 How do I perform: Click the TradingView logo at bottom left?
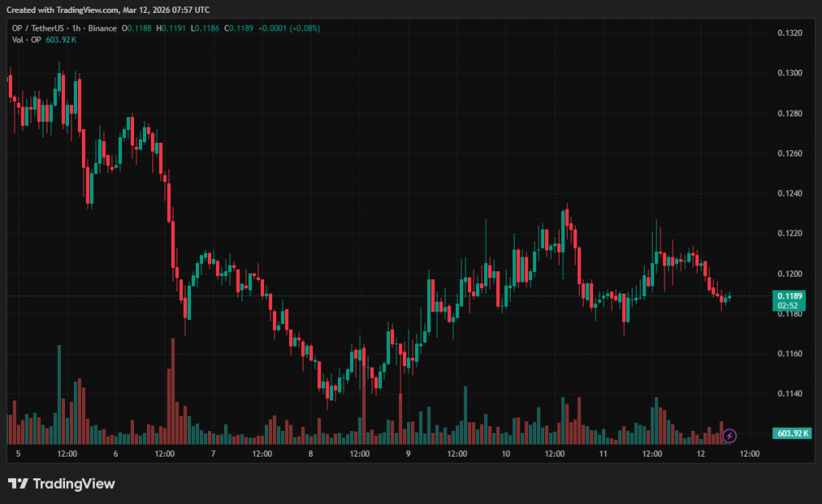(x=61, y=484)
